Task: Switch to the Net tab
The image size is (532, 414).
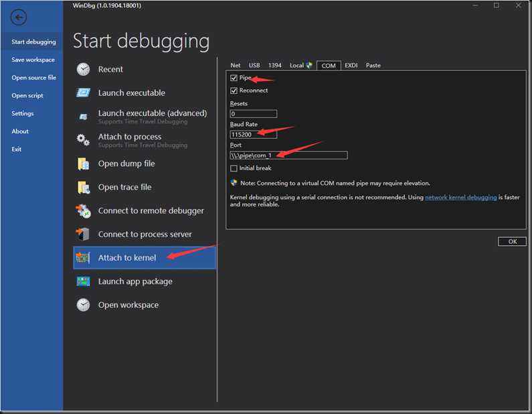Action: click(236, 65)
